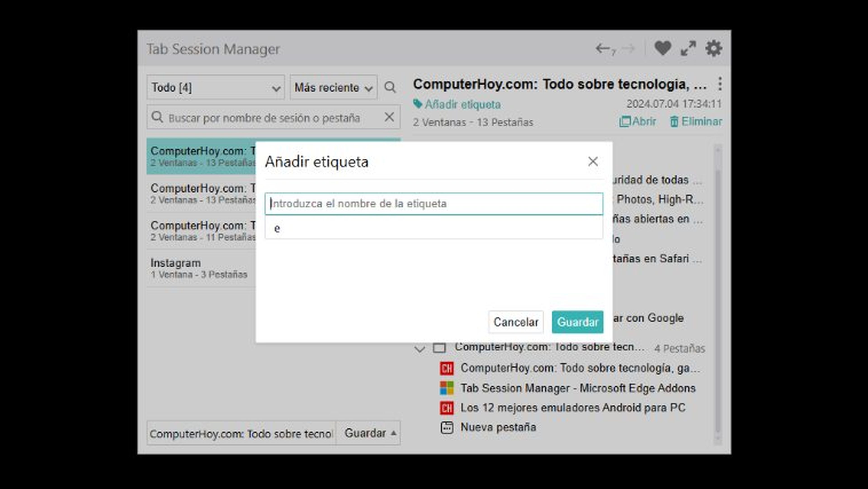Select the second ComputerHoy.com 13 Pestañas session

pyautogui.click(x=201, y=194)
